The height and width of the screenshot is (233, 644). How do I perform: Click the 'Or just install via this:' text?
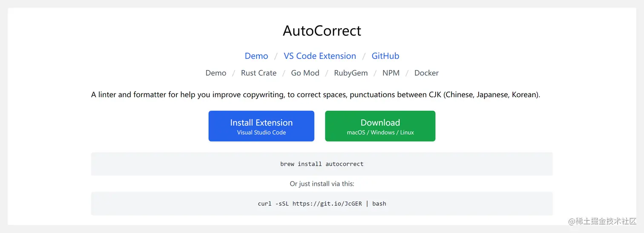[x=322, y=184]
